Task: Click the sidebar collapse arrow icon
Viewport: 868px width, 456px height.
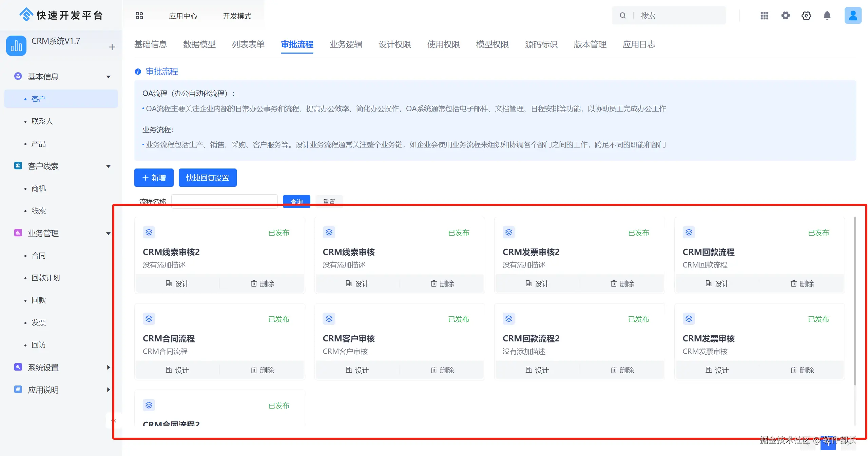Action: [x=114, y=420]
